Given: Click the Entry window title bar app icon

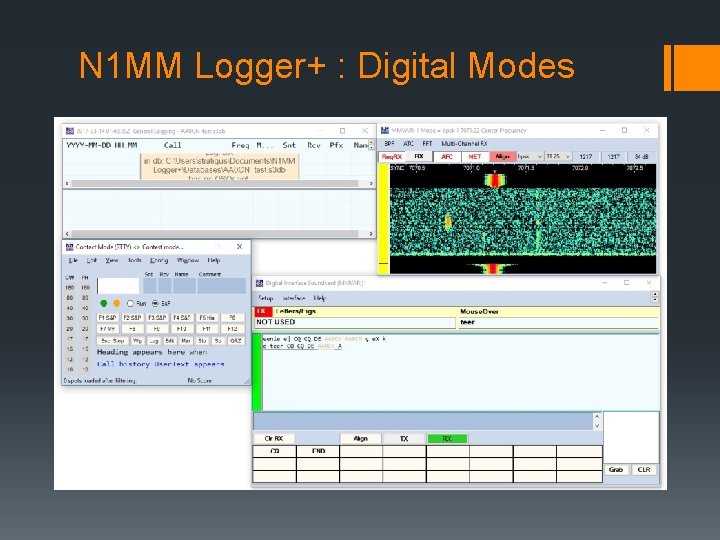Looking at the screenshot, I should (70, 247).
